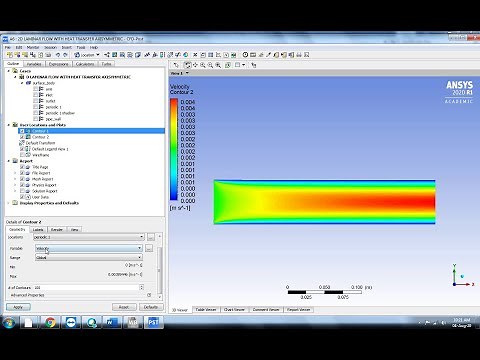Viewport: 480px width, 360px height.
Task: Click the Default Transform icon in the tree
Action: pyautogui.click(x=22, y=143)
